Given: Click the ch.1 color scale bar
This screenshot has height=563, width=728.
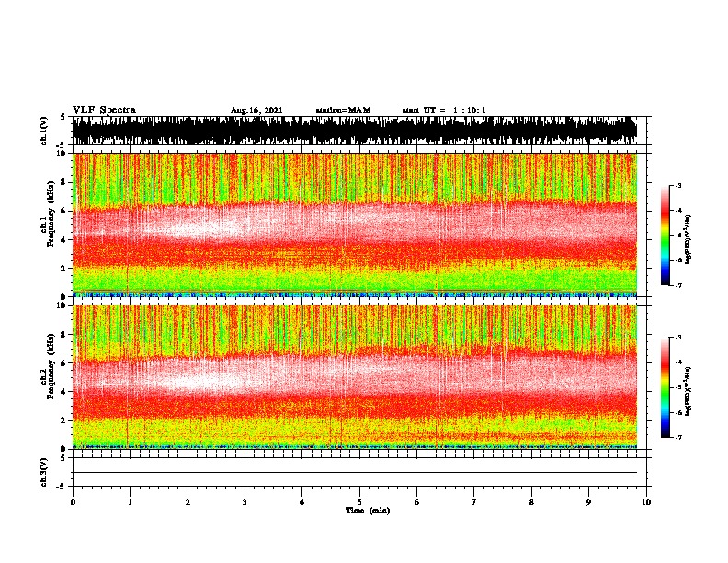Looking at the screenshot, I should tap(665, 236).
